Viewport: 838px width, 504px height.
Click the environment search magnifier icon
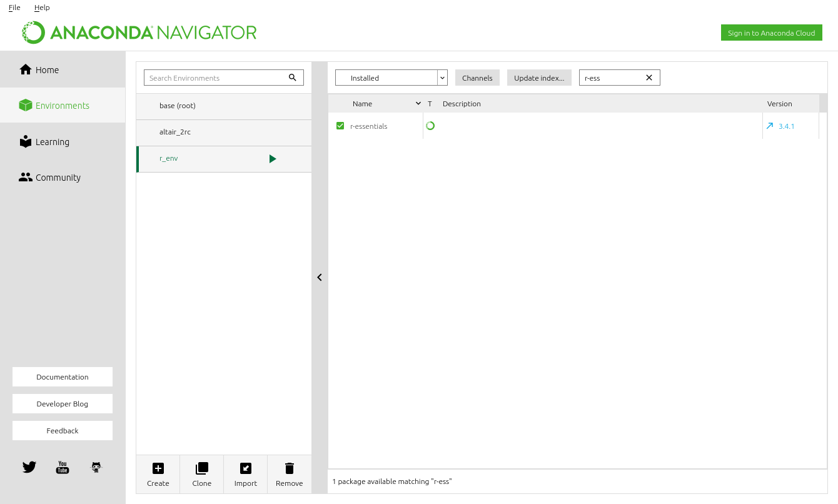(x=293, y=78)
